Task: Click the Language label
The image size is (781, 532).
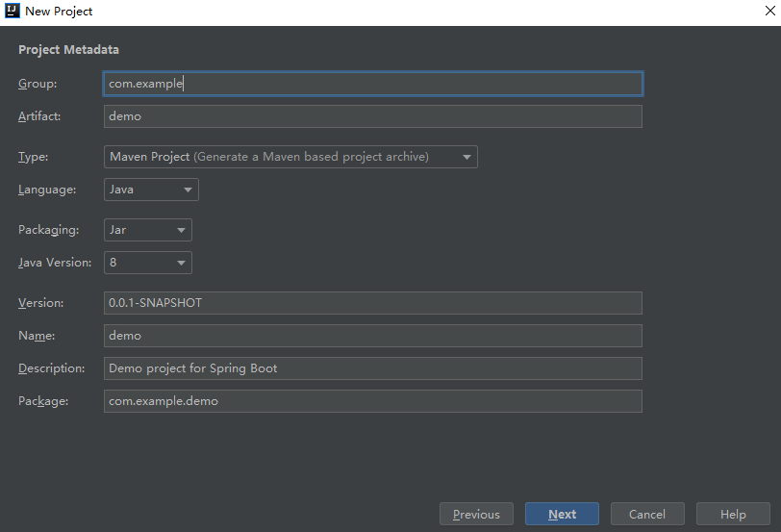Action: coord(47,190)
